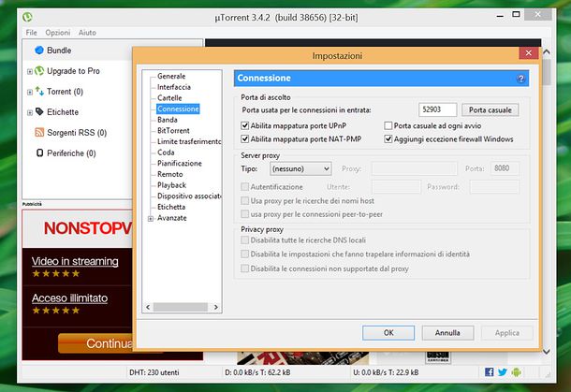This screenshot has width=571, height=392.
Task: Click the Facebook icon in status bar
Action: 489,372
